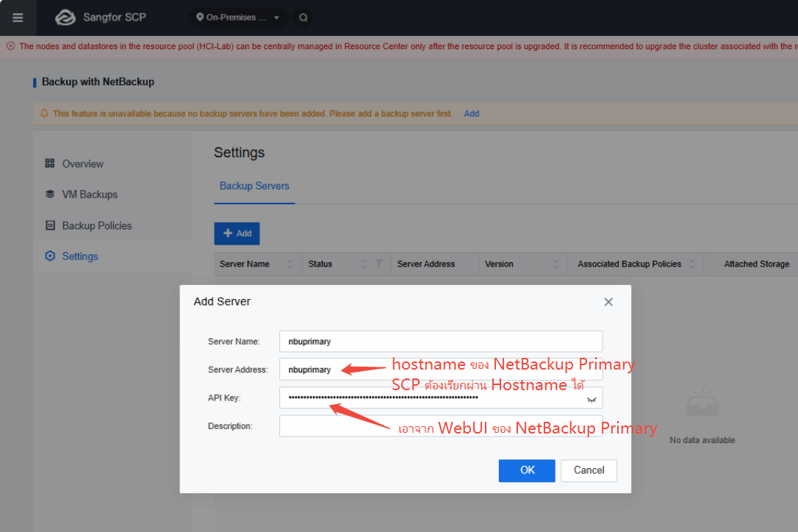Screen dimensions: 798x532
Task: Expand the On-Premises location dropdown
Action: coord(238,18)
